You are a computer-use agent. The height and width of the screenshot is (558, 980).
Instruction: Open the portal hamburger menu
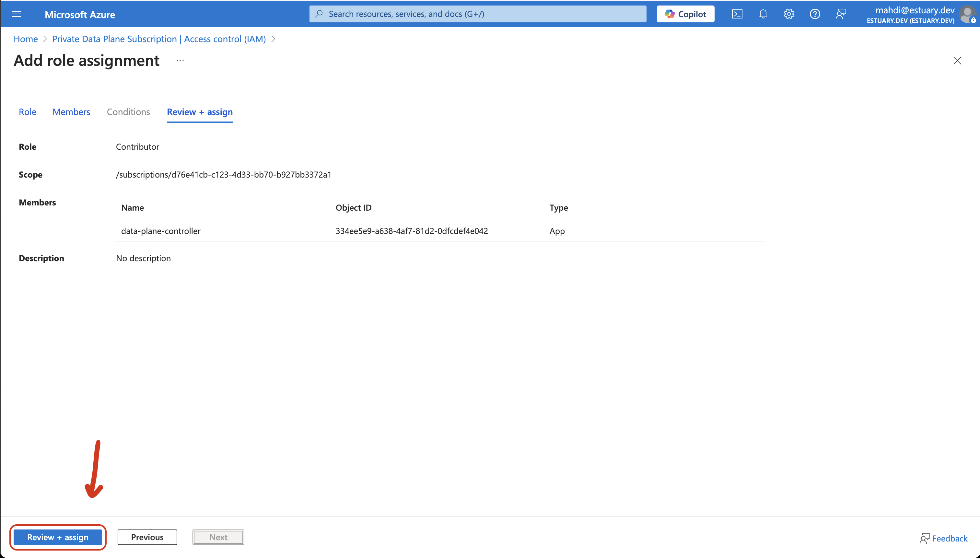click(16, 14)
